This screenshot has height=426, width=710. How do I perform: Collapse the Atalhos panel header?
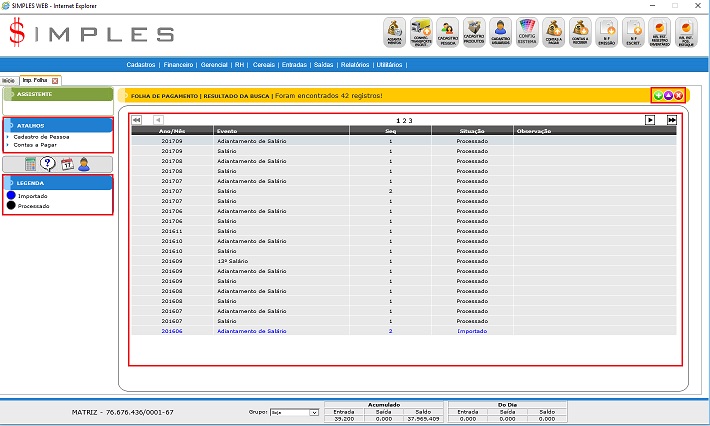coord(57,125)
